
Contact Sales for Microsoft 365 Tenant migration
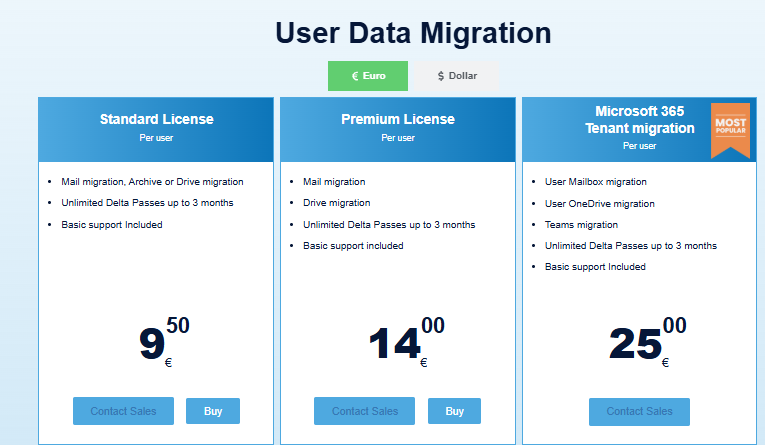639,411
